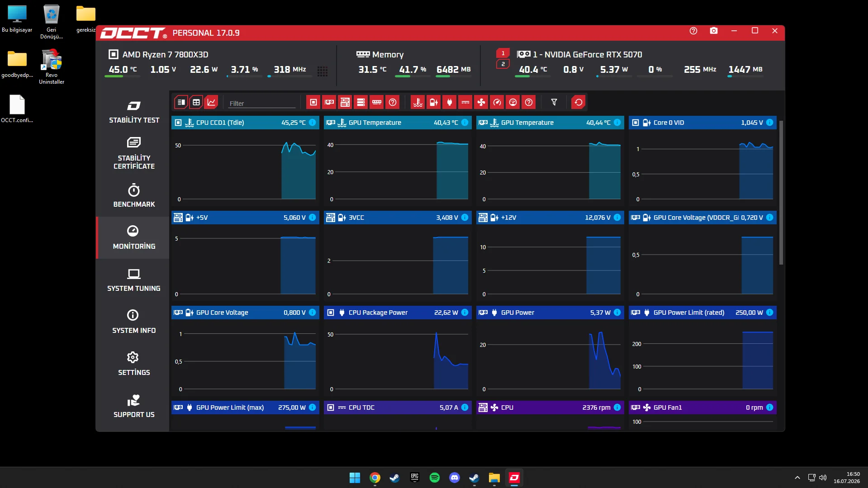Switch monitoring to graph view

tap(211, 102)
